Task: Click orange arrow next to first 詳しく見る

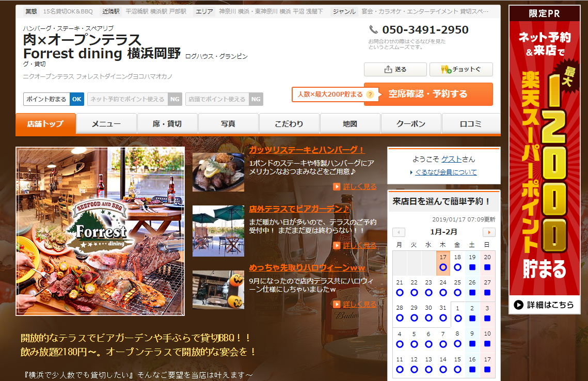Action: pyautogui.click(x=337, y=187)
